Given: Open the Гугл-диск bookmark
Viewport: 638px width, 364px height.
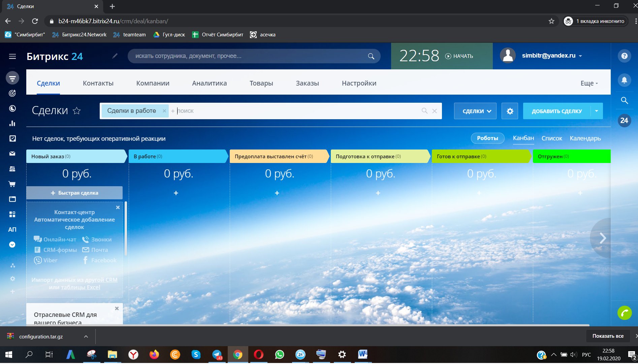Looking at the screenshot, I should tap(169, 35).
